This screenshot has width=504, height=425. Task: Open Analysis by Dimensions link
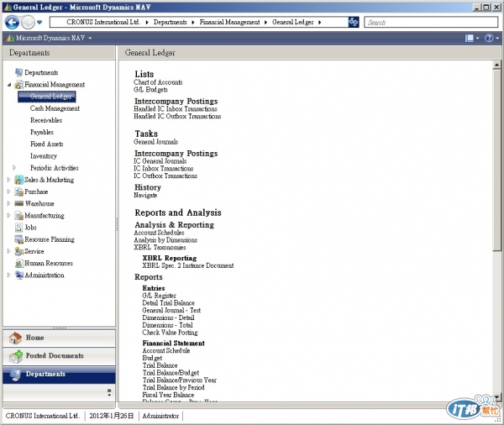click(x=165, y=240)
